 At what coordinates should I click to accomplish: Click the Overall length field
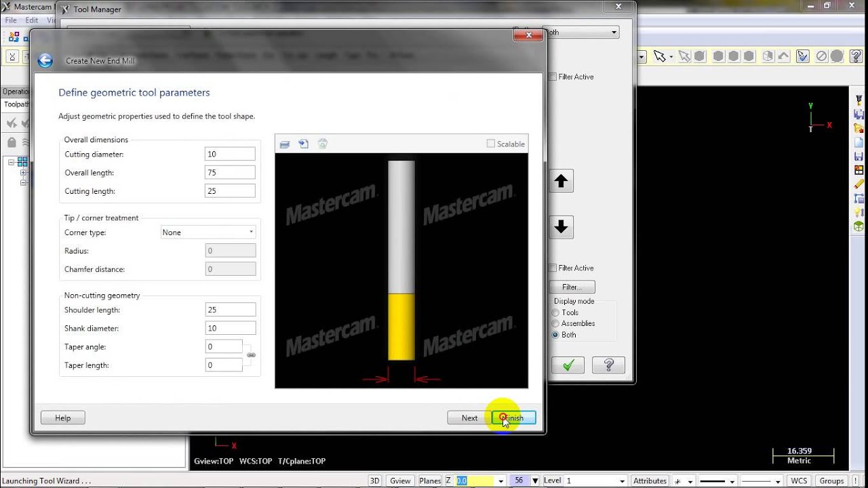coord(230,172)
